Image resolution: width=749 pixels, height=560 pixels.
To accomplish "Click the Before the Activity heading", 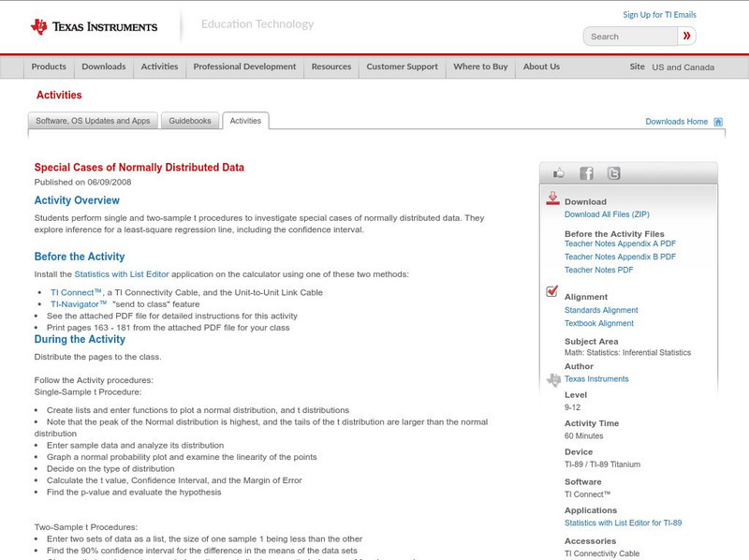I will click(x=80, y=257).
